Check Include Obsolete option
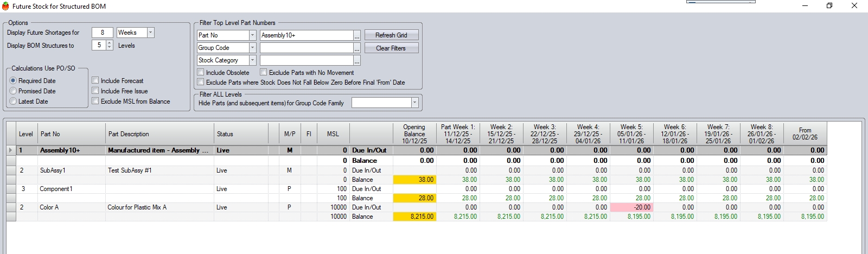Screen dimensions: 868x254 201,73
